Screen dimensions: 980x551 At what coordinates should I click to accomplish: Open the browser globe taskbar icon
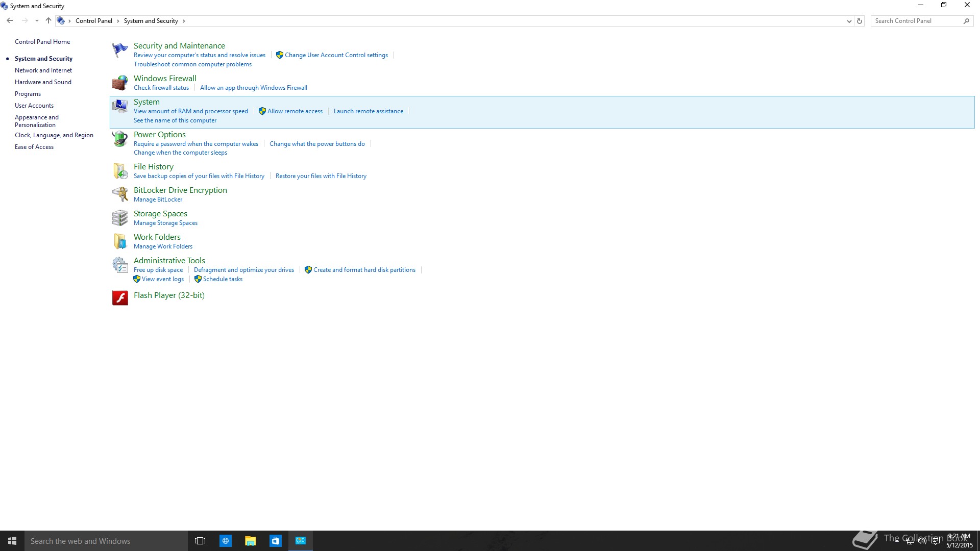tap(225, 541)
